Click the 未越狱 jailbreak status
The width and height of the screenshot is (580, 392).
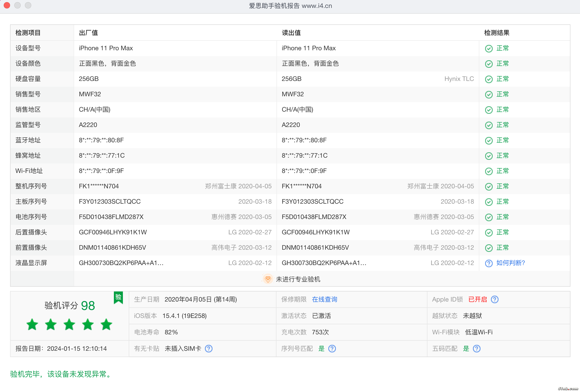[472, 316]
